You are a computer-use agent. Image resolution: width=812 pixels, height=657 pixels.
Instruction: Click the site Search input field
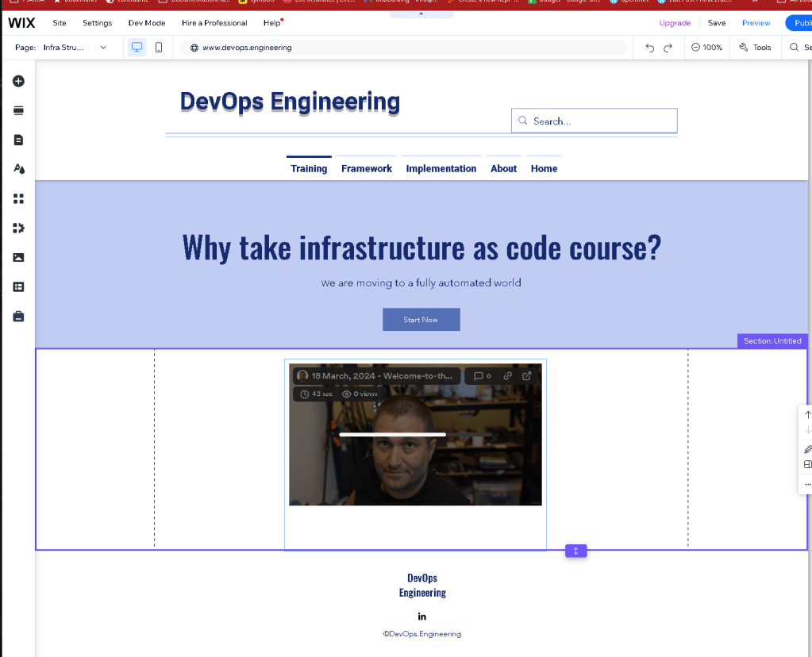(x=594, y=121)
